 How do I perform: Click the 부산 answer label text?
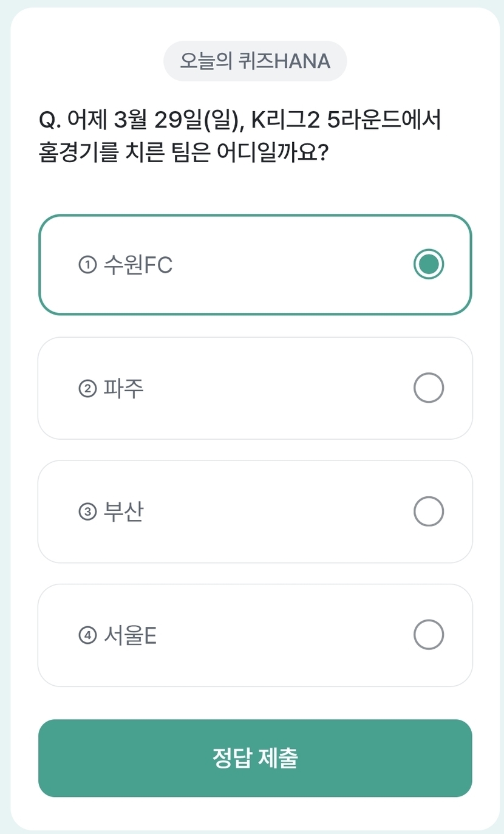coord(124,512)
